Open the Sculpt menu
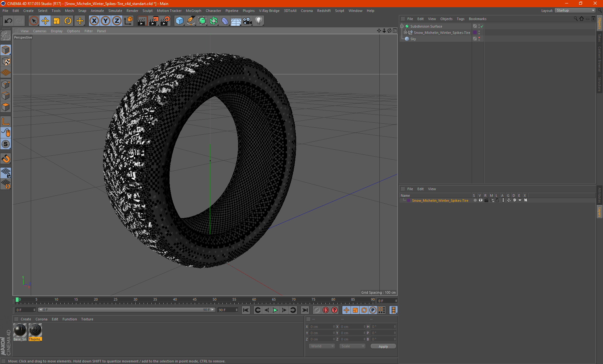 (148, 11)
